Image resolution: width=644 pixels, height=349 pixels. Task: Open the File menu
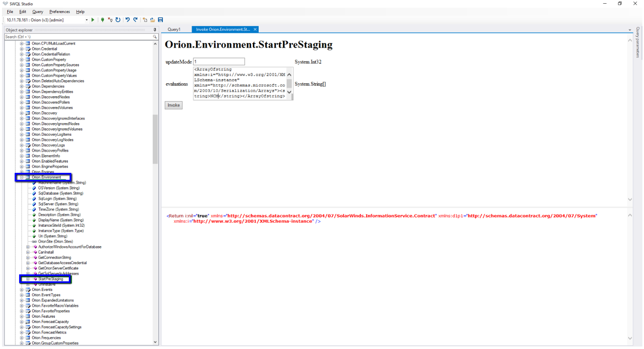point(10,12)
